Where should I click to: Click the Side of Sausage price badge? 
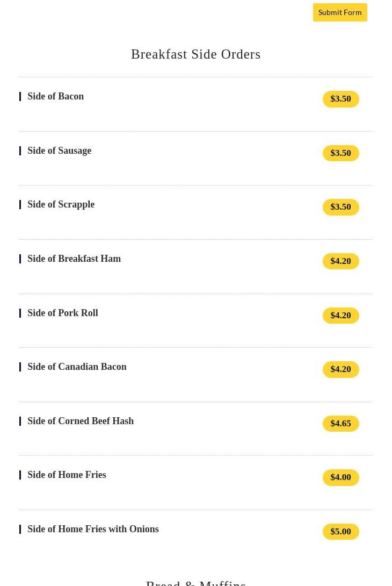(x=340, y=153)
